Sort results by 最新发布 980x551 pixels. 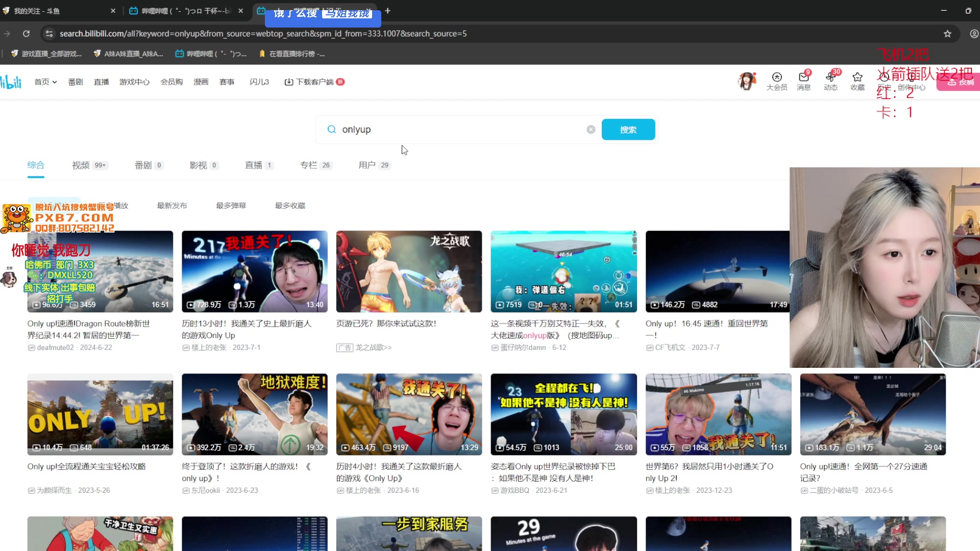point(172,206)
